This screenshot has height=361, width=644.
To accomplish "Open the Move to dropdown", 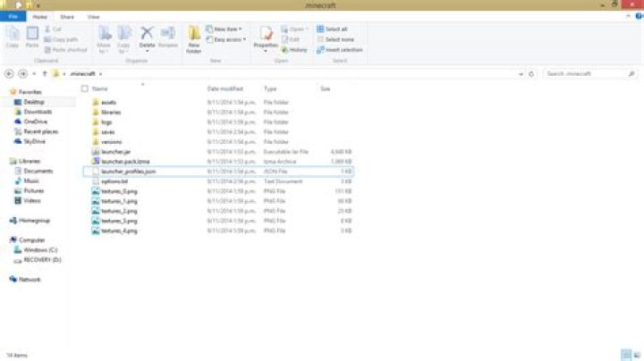I will tap(104, 39).
